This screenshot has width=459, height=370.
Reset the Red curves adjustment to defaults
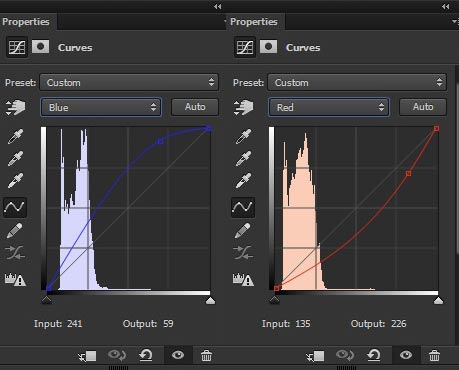tap(374, 355)
